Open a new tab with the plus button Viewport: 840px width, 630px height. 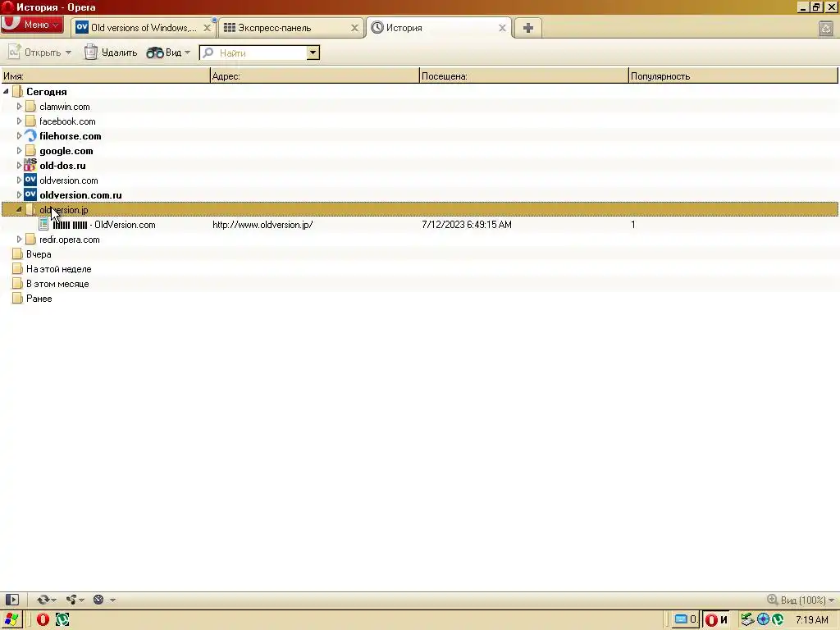(x=528, y=28)
